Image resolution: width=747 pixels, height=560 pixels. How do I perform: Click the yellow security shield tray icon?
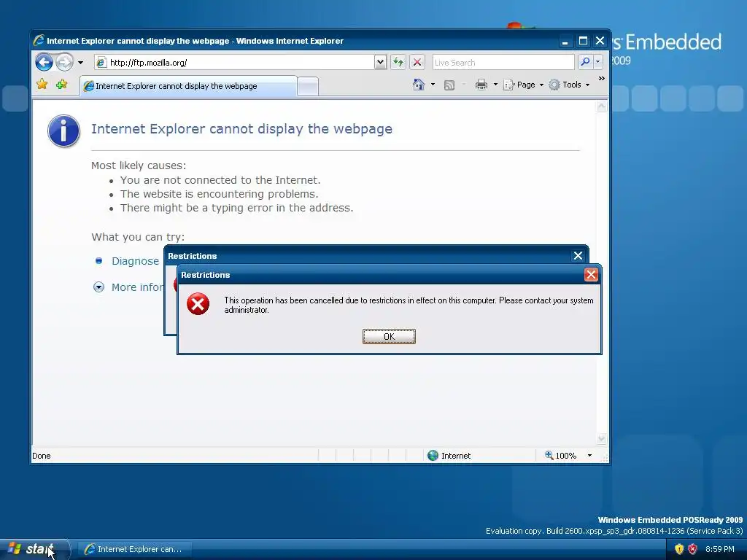point(679,549)
